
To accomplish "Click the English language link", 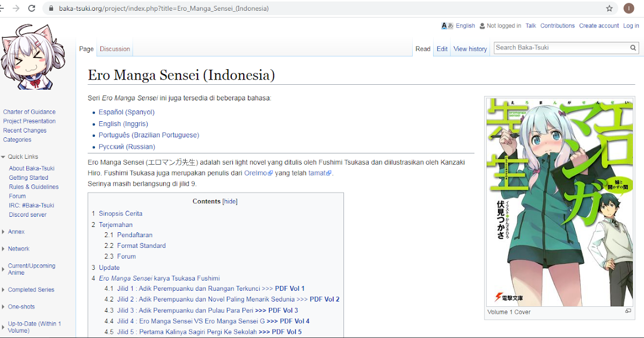I will point(465,26).
